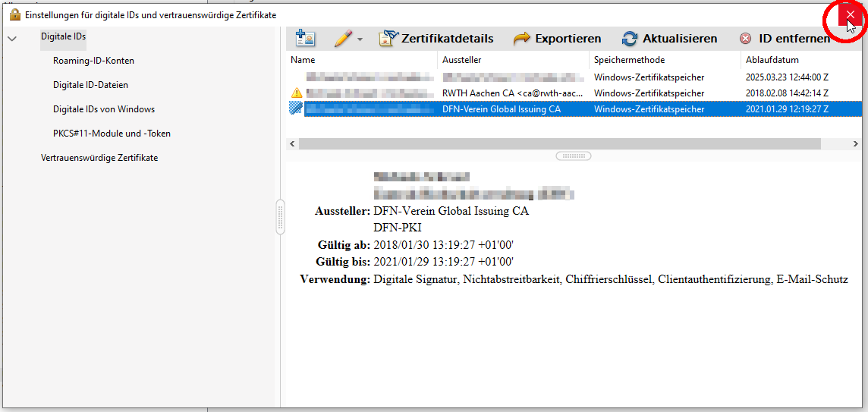
Task: Click the blue pen icon of selected row
Action: pyautogui.click(x=296, y=109)
